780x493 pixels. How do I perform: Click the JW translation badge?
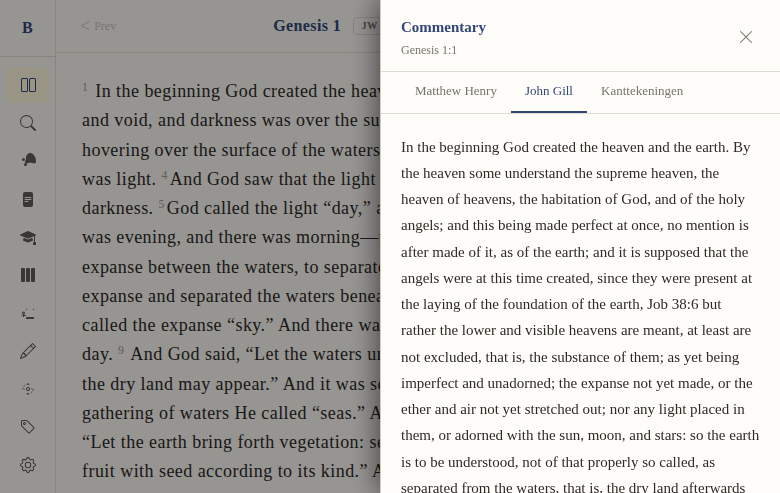point(368,26)
